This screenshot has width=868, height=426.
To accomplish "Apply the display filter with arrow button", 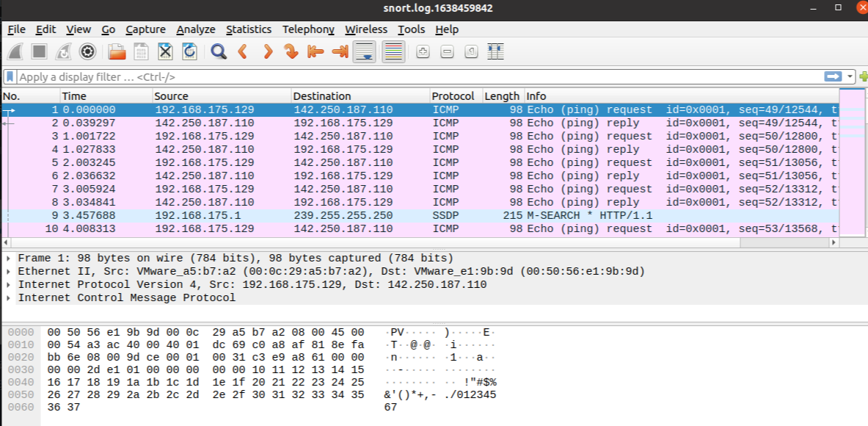I will [x=833, y=76].
